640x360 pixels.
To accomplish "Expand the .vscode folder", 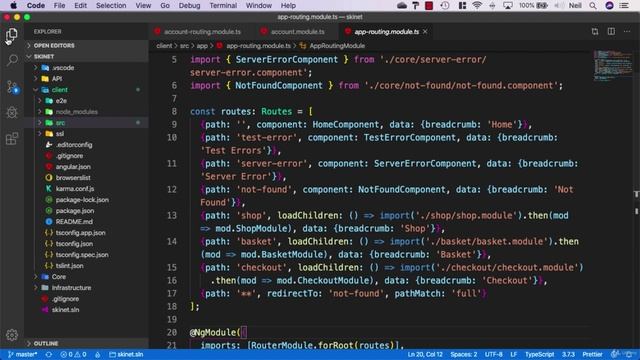I will 63,68.
